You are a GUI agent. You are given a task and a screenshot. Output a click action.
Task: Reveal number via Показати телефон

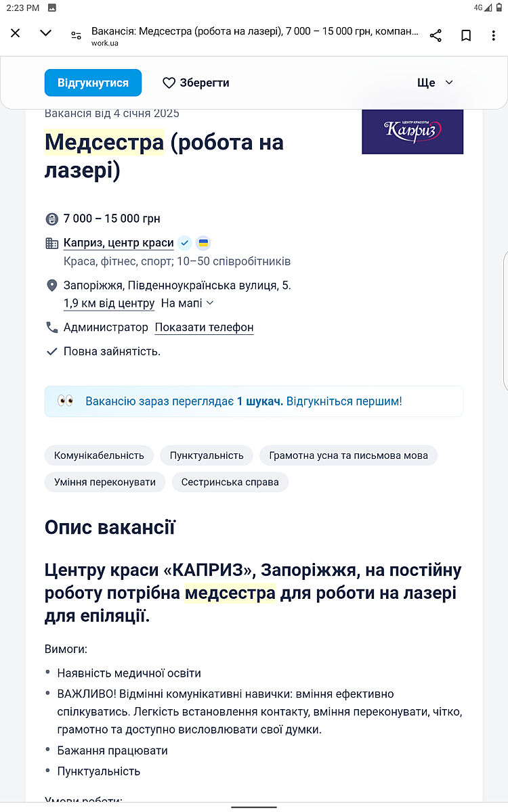tap(204, 328)
